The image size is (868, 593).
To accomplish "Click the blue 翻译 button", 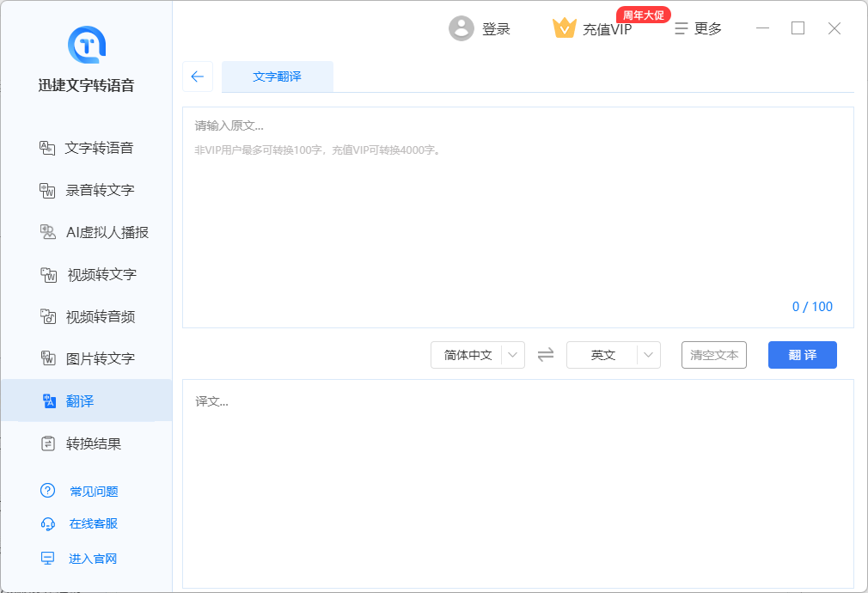I will (x=802, y=355).
